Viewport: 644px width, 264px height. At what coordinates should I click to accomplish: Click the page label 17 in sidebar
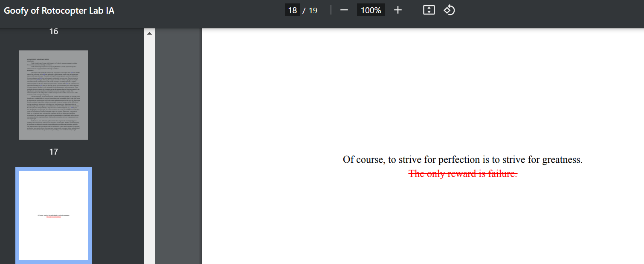tap(54, 152)
